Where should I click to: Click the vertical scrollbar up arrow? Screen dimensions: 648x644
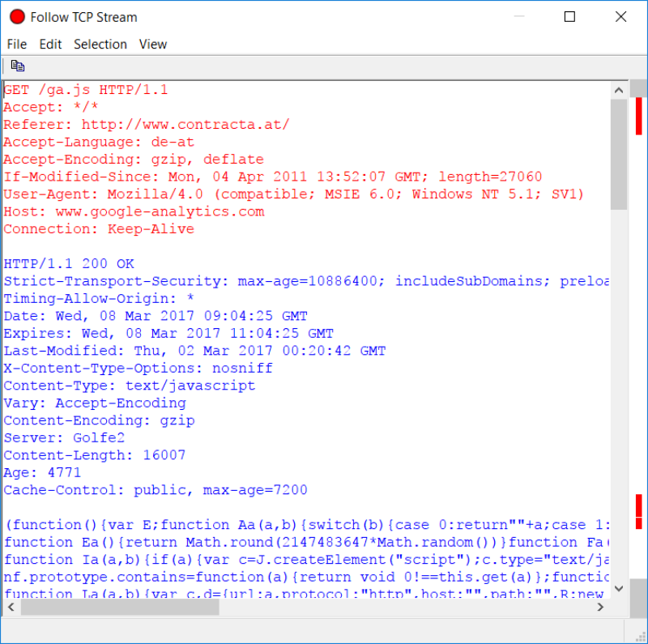tap(619, 90)
